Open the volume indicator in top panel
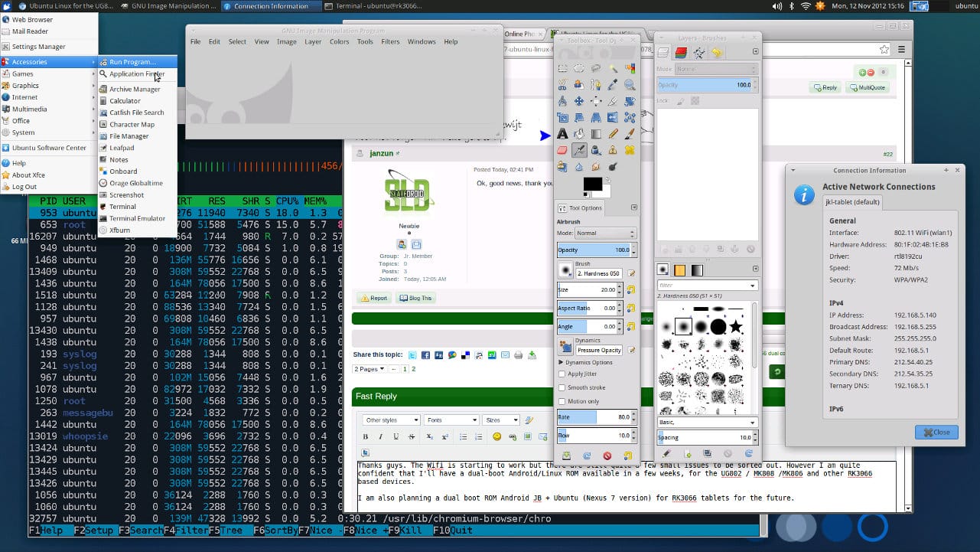Viewport: 980px width, 552px height. point(777,6)
